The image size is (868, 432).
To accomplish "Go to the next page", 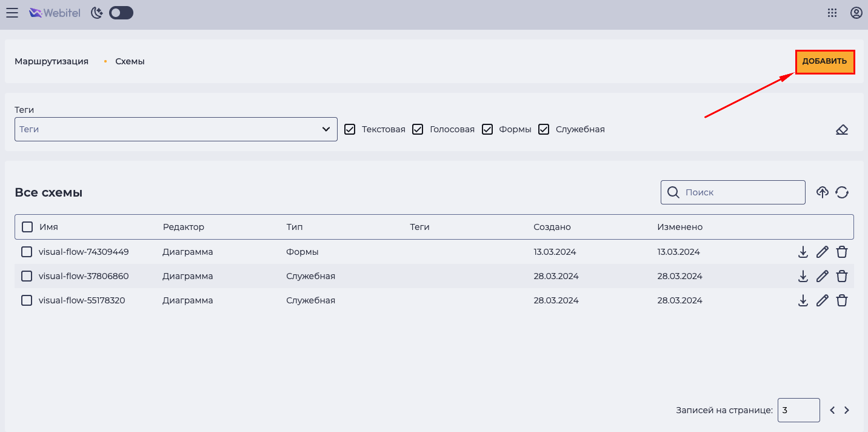I will pyautogui.click(x=847, y=410).
